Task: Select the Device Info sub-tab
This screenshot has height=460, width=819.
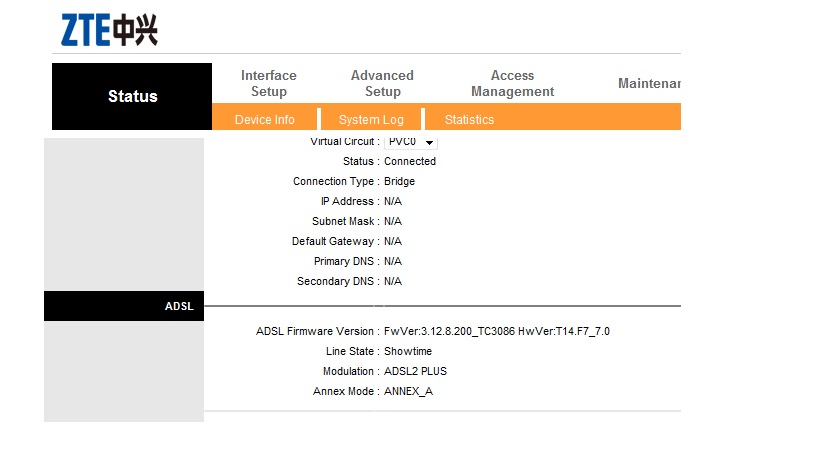Action: (264, 120)
